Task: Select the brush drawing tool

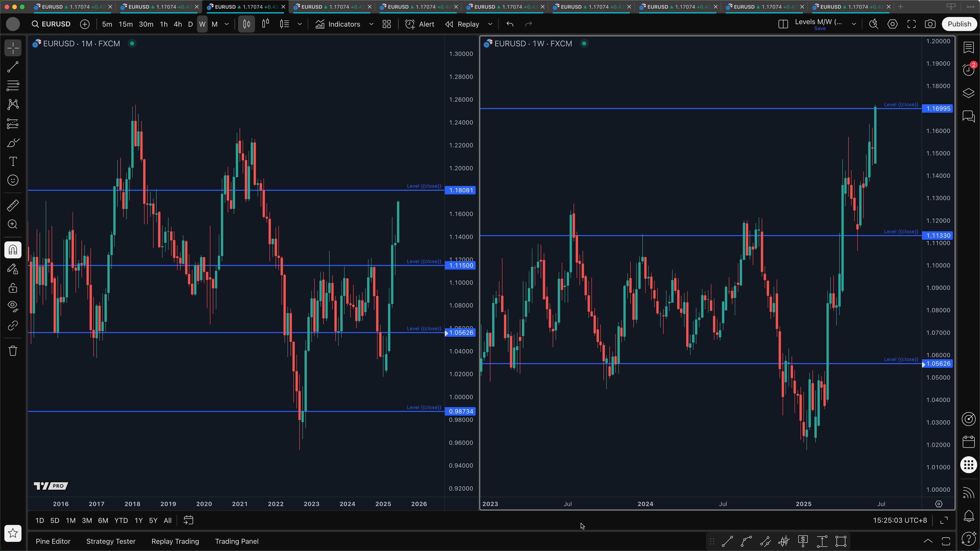Action: coord(13,143)
